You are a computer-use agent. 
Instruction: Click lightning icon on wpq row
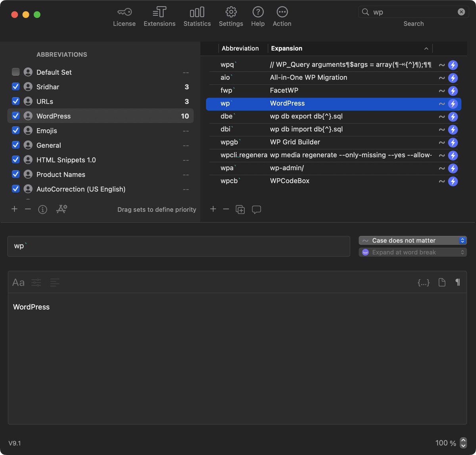click(x=453, y=65)
